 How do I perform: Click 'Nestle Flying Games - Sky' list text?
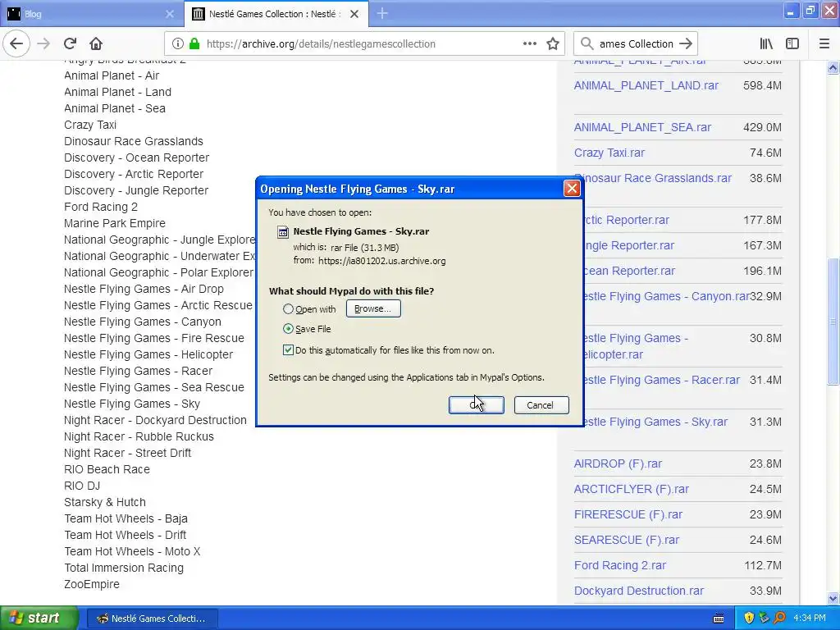click(x=132, y=404)
